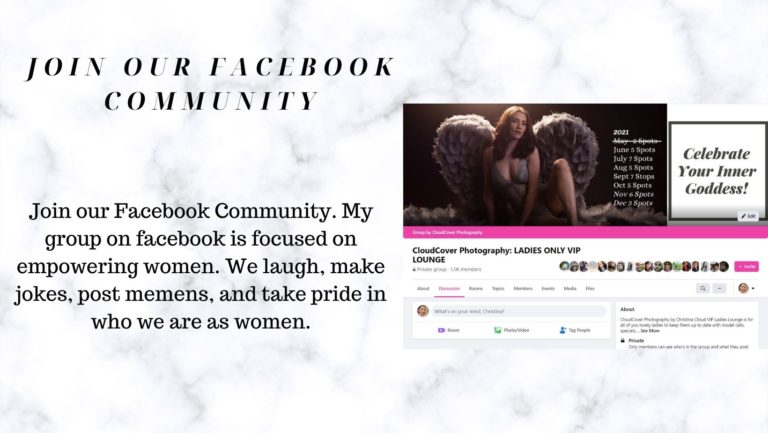Open the Members tab
768x433 pixels.
(x=523, y=289)
